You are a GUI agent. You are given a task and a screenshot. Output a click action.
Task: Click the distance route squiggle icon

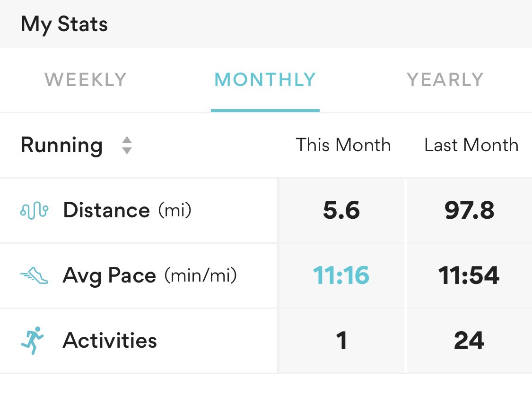34,210
